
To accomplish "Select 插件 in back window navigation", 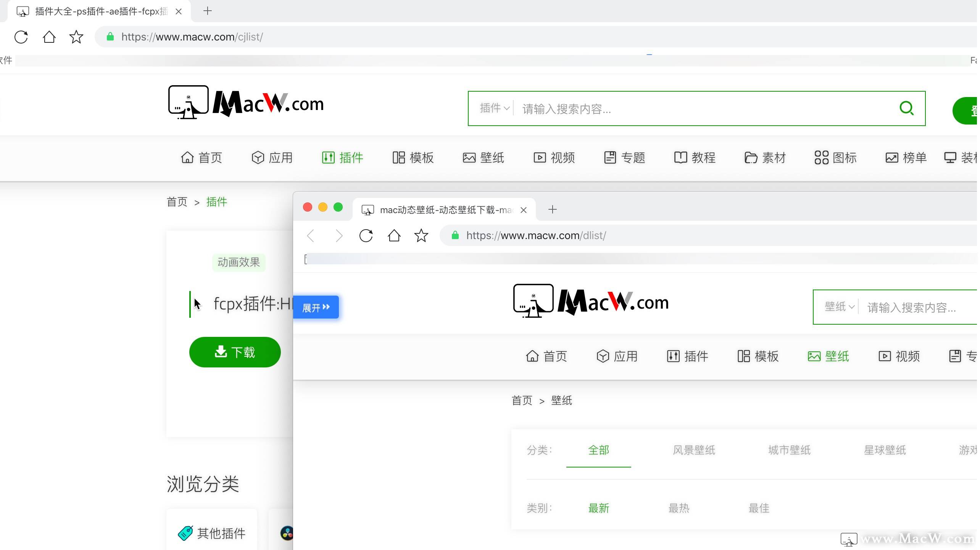I will click(343, 157).
